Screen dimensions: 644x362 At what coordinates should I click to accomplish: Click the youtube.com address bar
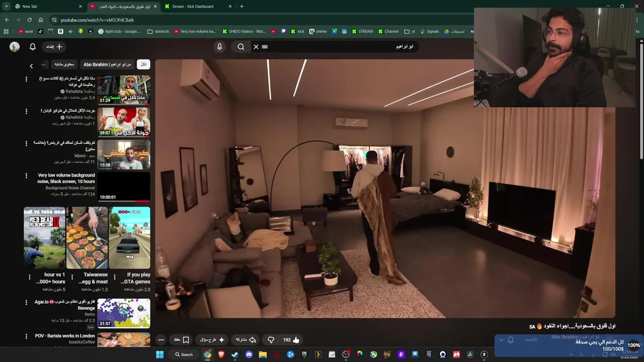[262, 20]
